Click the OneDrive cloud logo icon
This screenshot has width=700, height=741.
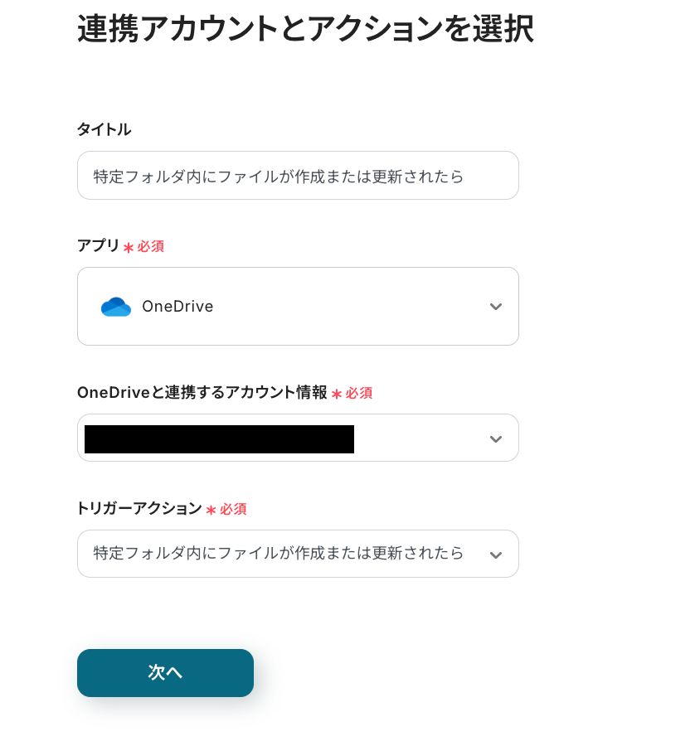(116, 307)
